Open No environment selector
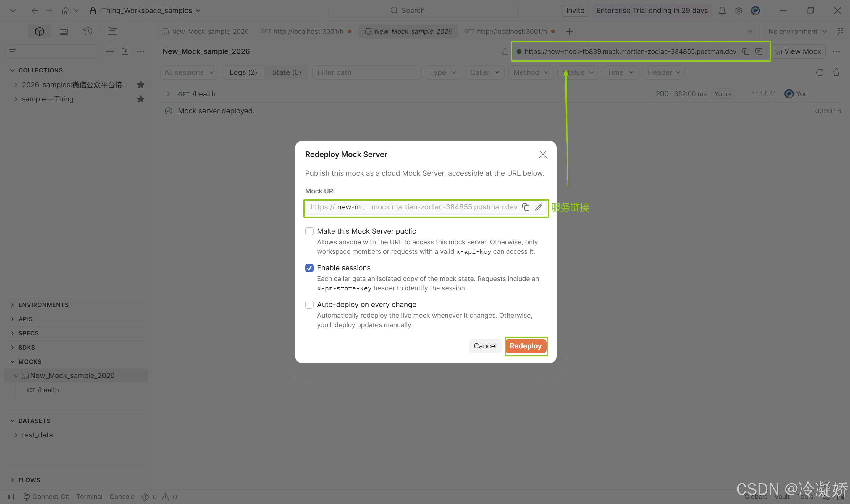 coord(797,31)
